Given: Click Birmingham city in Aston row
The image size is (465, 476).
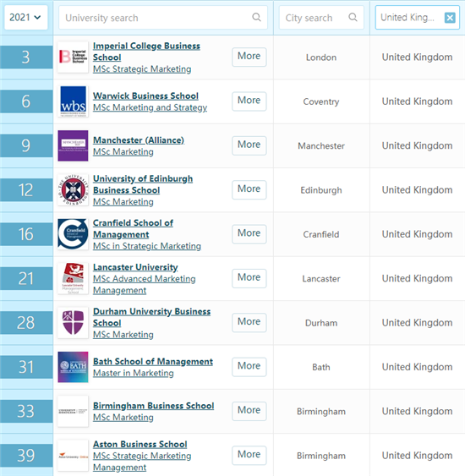Looking at the screenshot, I should (321, 456).
